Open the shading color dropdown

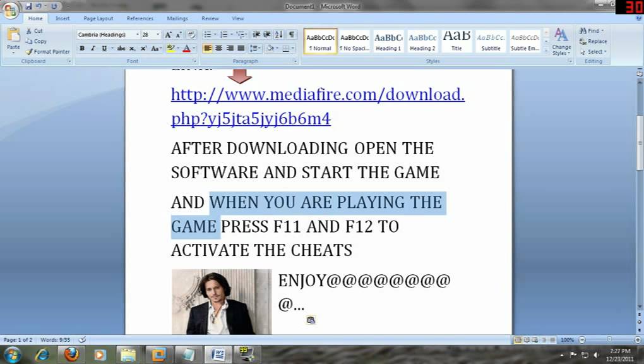(x=277, y=49)
